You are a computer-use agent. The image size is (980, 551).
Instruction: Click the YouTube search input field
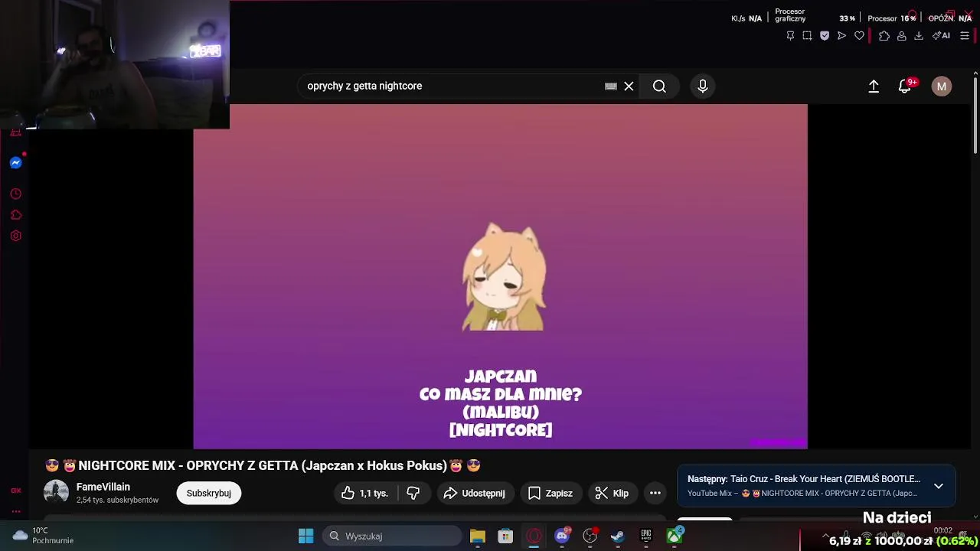452,86
